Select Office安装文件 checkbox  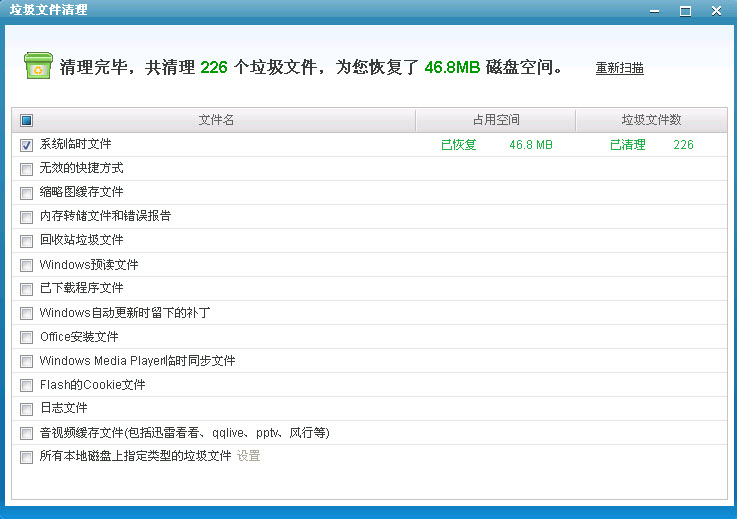(26, 337)
